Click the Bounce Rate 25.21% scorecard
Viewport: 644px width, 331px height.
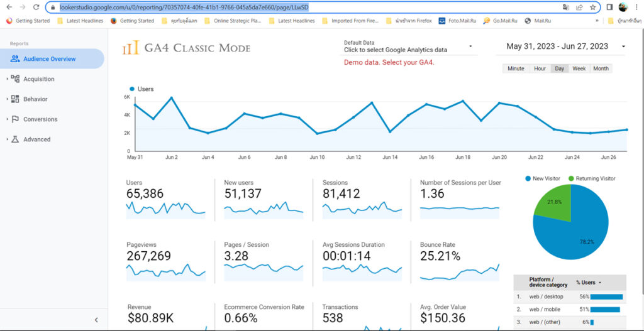click(x=460, y=261)
